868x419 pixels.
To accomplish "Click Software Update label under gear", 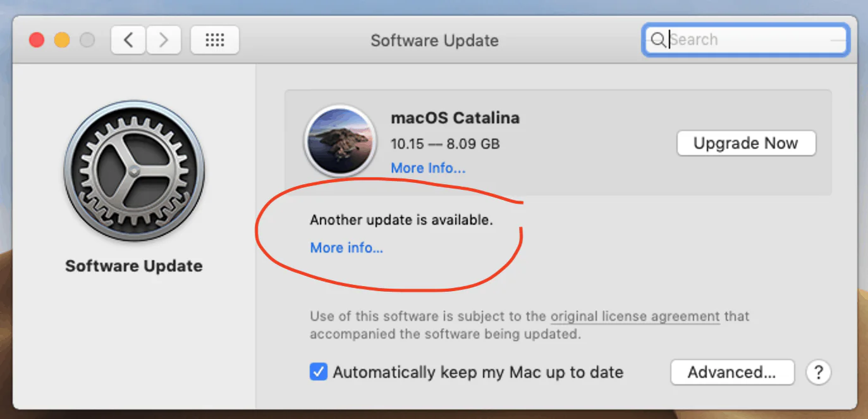I will point(134,266).
